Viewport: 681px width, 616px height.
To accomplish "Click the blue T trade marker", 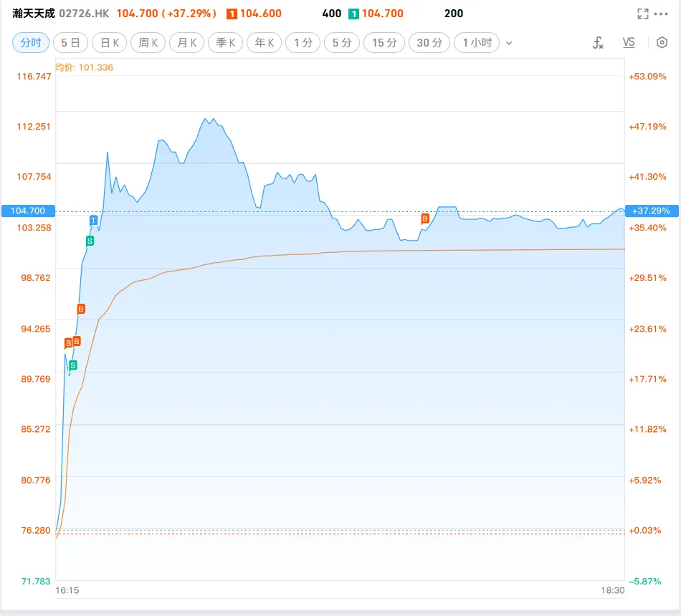I will [x=93, y=220].
